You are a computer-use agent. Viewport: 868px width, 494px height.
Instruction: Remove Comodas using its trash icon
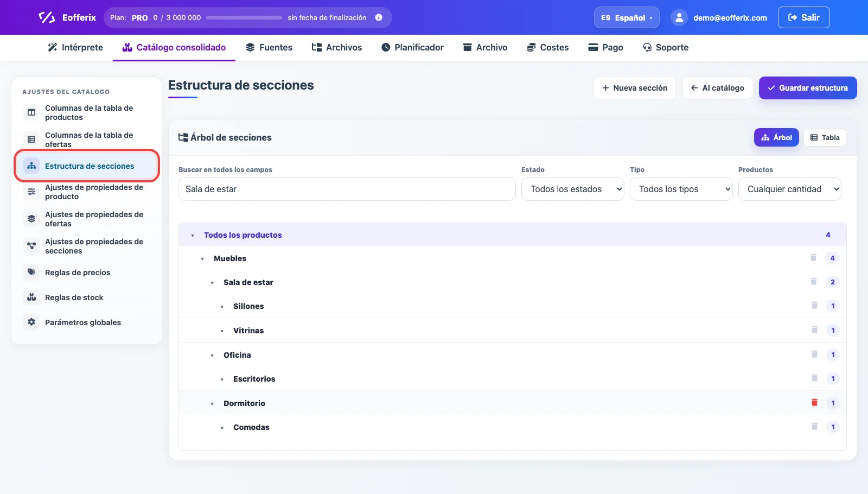(814, 427)
